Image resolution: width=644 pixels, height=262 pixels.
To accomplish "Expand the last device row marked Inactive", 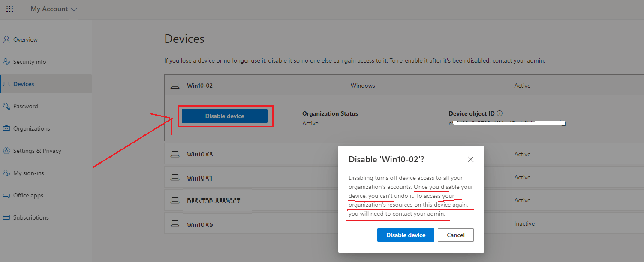I will coord(404,223).
